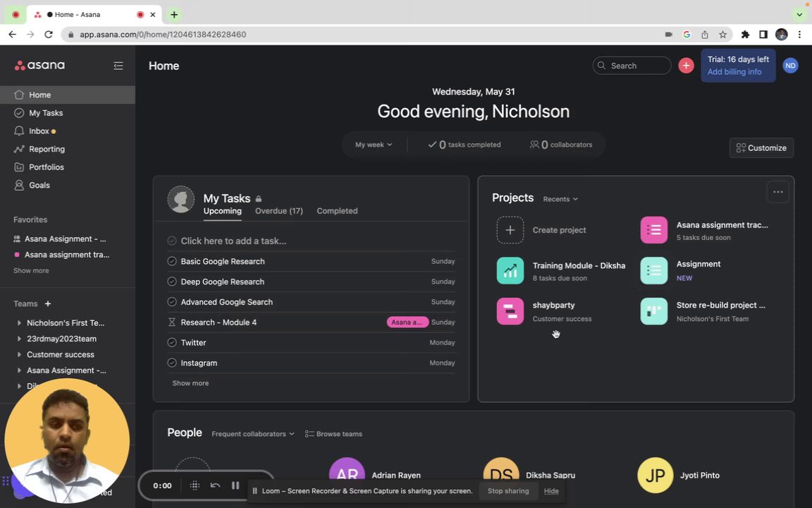Collapse the sidebar with the hamburger icon
Viewport: 812px width, 508px height.
(x=118, y=66)
